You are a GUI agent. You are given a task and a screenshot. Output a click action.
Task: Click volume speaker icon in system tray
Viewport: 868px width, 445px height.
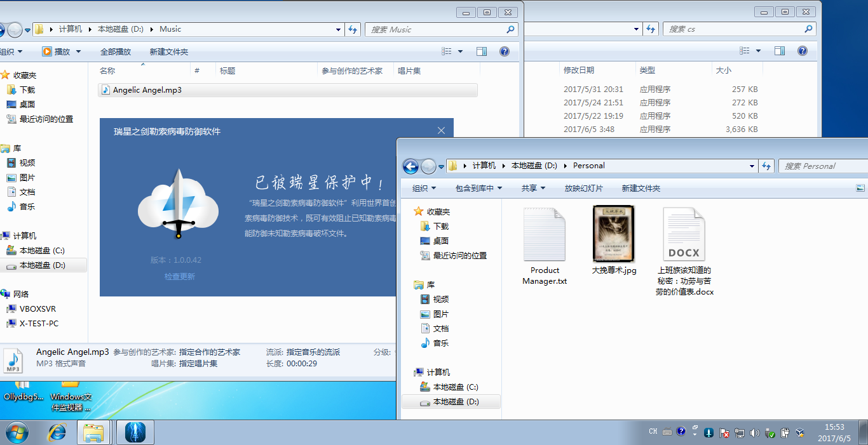coord(755,433)
